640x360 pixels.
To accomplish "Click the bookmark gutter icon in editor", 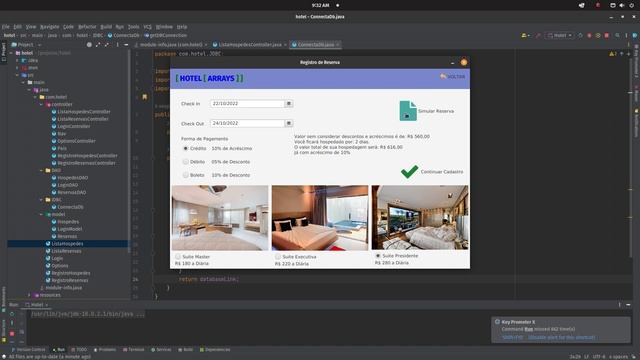I will 144,97.
